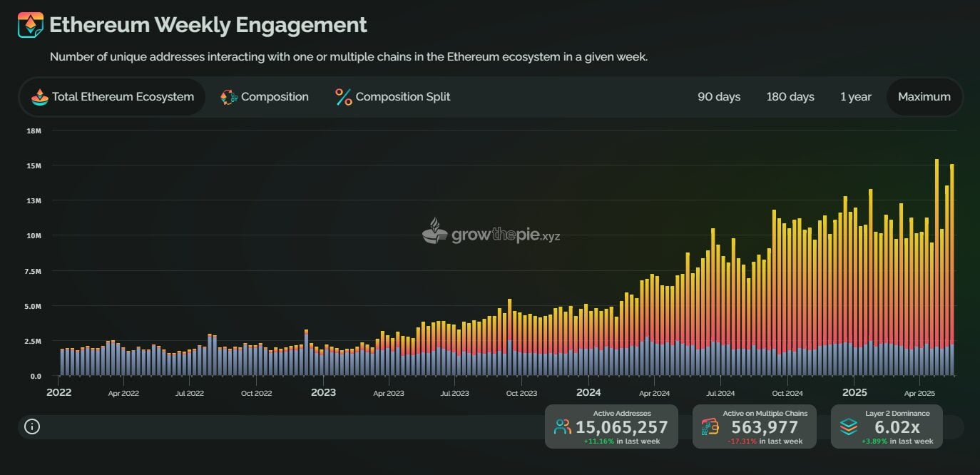Choose the 1 year timeframe

pyautogui.click(x=856, y=97)
